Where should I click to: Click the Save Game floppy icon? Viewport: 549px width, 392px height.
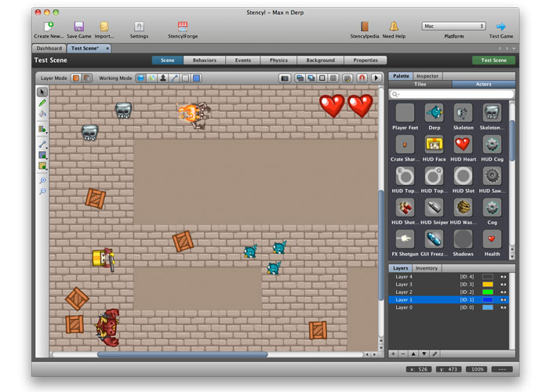pos(78,26)
